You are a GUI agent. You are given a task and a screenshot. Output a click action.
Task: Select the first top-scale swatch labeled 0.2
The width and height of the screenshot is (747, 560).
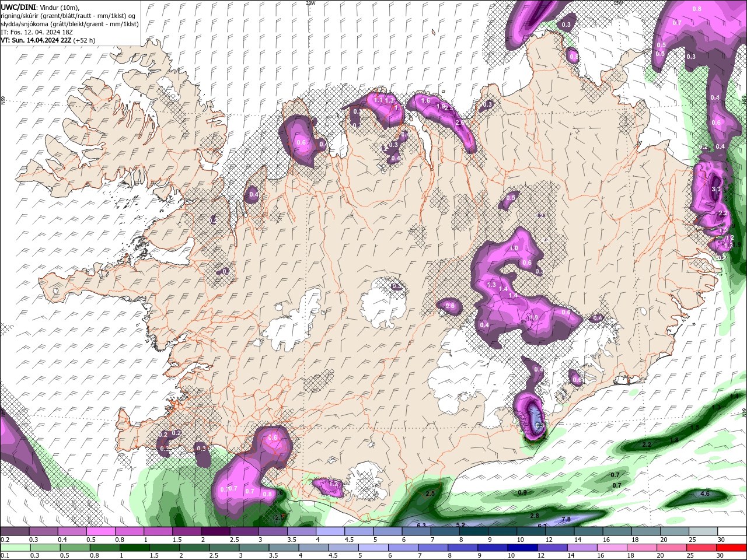pos(15,532)
